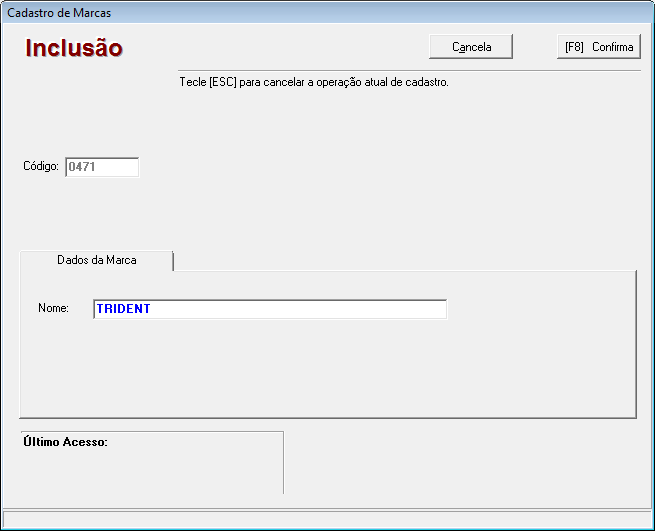Click the ESC cancel hint text

(x=313, y=82)
